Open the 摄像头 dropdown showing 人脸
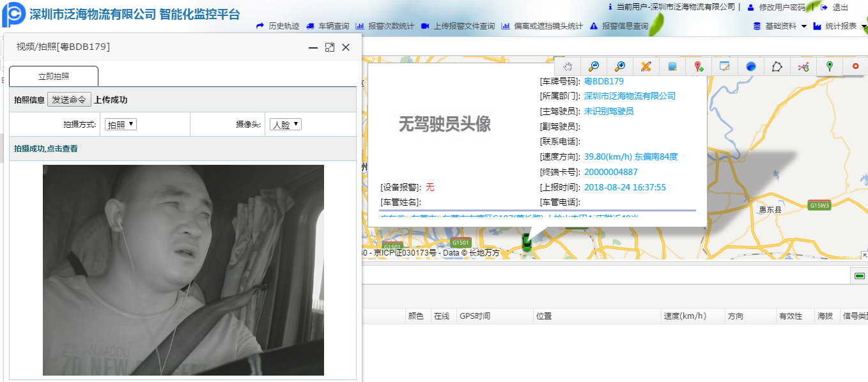The image size is (868, 382). [x=286, y=125]
